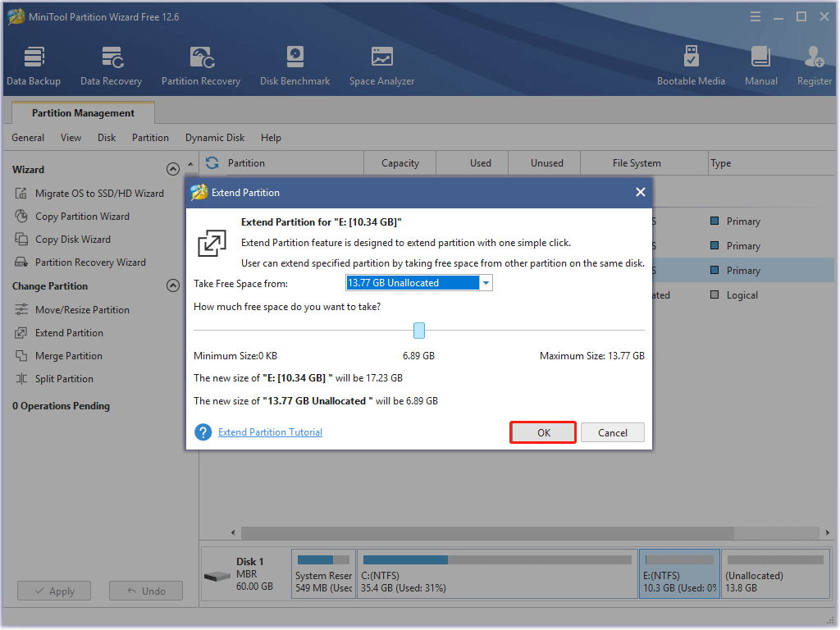Open the General menu
The image size is (840, 630).
pos(28,138)
